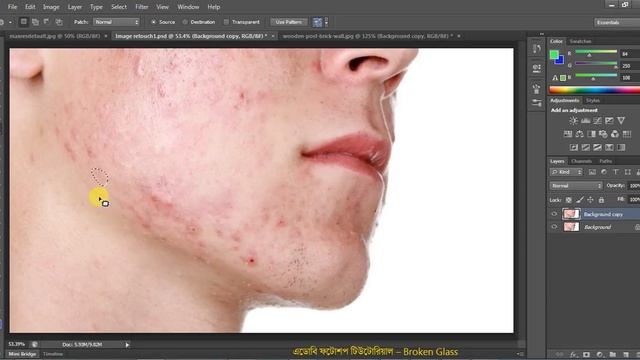Lock image pixels with brush icon

[580, 200]
